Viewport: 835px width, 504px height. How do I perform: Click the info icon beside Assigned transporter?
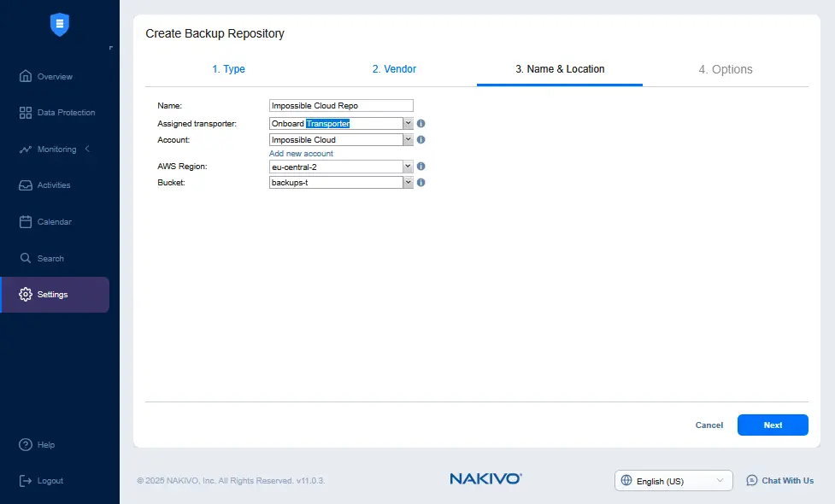(x=421, y=124)
